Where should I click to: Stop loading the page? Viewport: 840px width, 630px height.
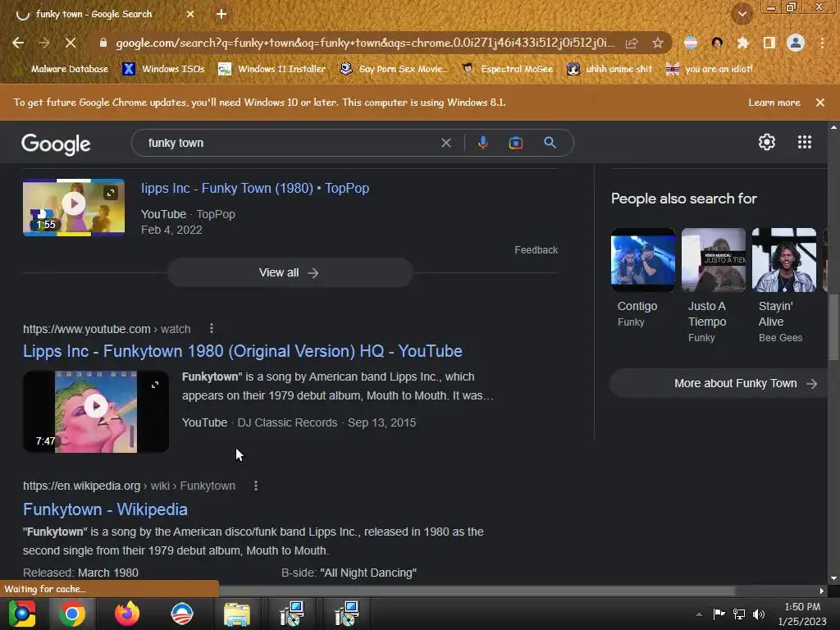pos(71,43)
